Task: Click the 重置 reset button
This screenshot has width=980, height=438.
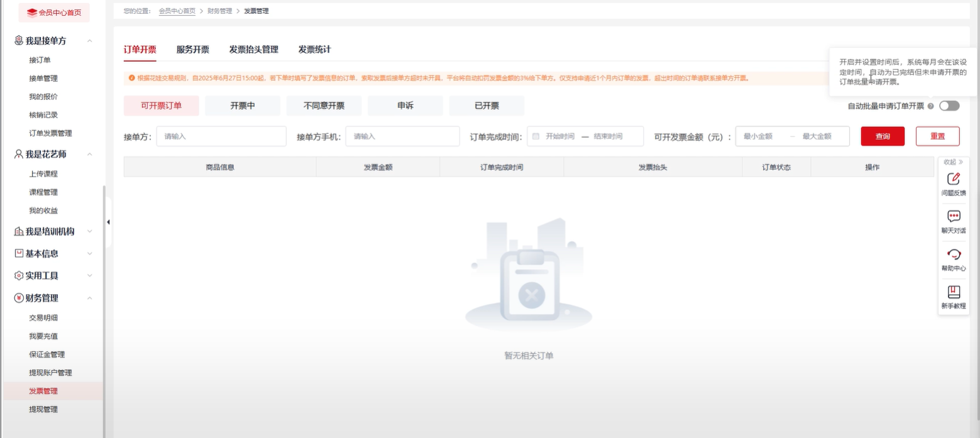Action: (x=937, y=136)
